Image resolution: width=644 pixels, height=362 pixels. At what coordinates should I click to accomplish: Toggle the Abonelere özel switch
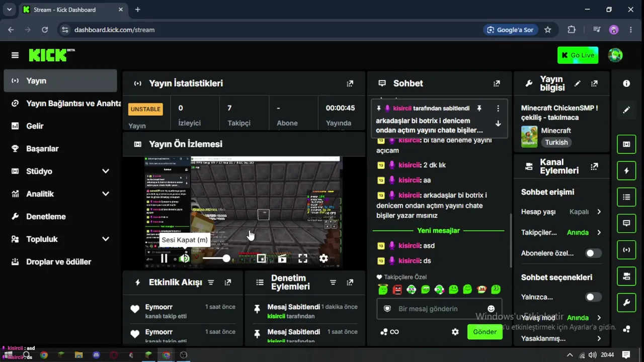tap(593, 253)
